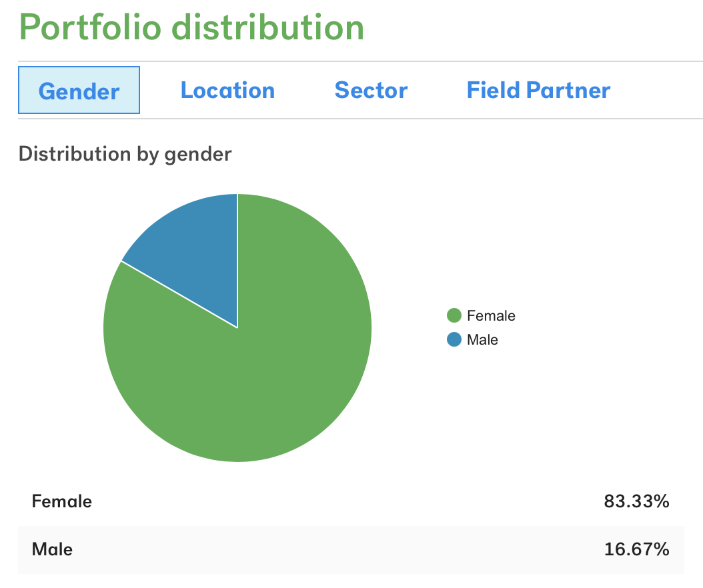Click the 83.33% value
Image resolution: width=703 pixels, height=588 pixels.
tap(637, 501)
